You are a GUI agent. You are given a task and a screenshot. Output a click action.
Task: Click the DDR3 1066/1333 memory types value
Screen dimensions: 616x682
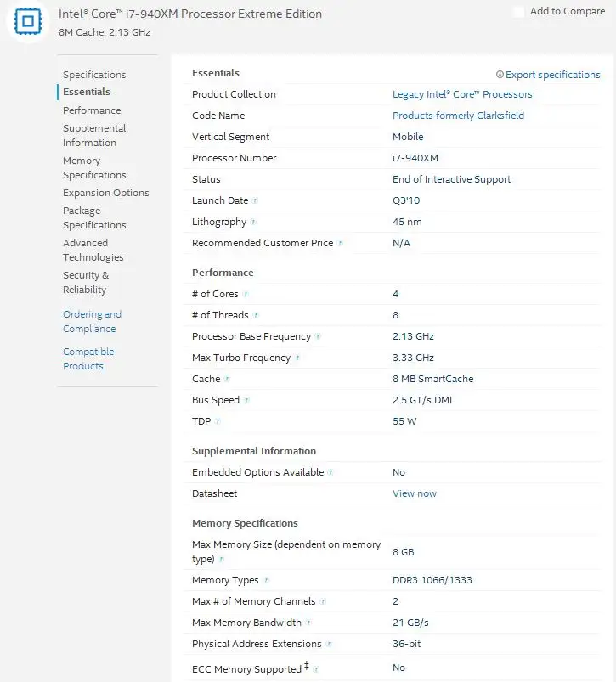point(432,580)
